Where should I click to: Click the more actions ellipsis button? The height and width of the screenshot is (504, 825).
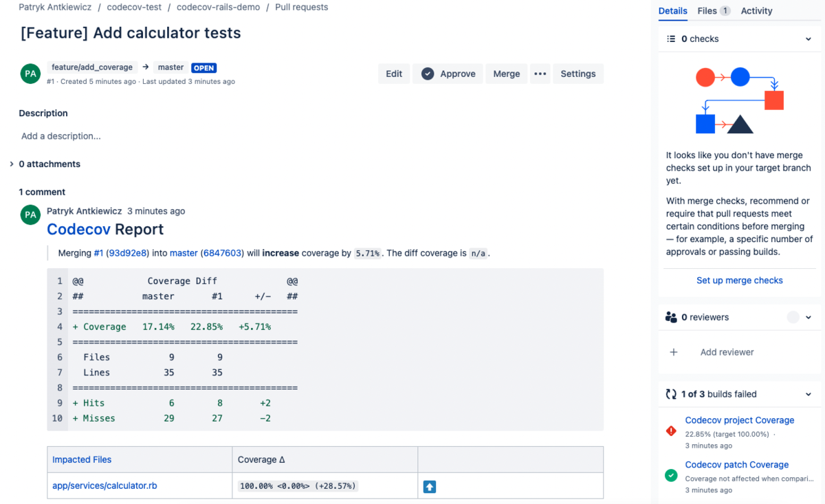(540, 74)
